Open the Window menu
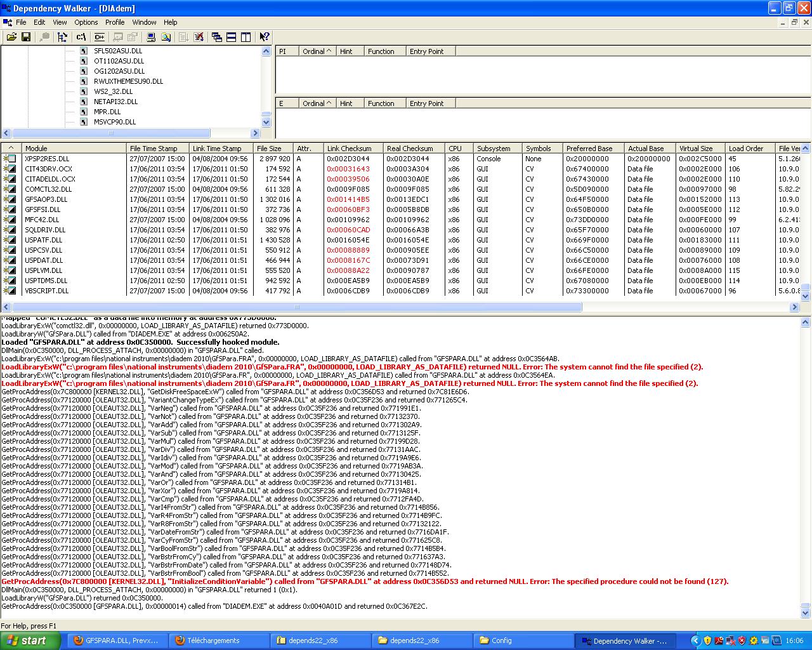The width and height of the screenshot is (812, 650). [145, 22]
